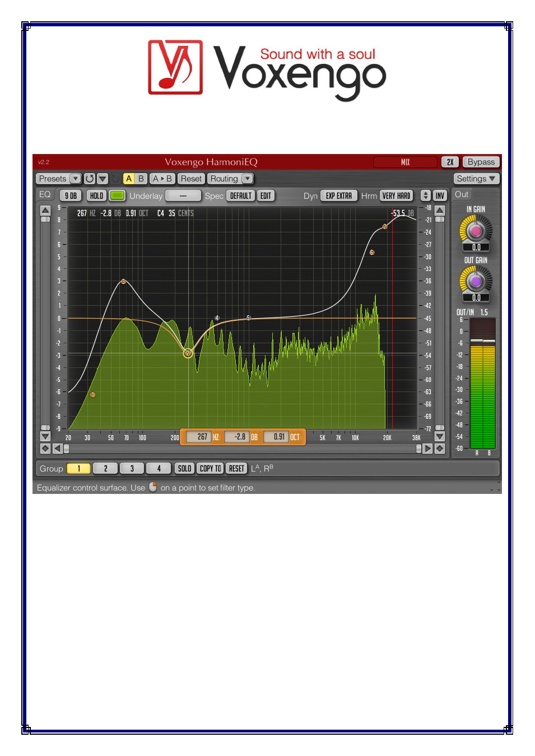Select Group 4
535x756 pixels.
(x=159, y=469)
